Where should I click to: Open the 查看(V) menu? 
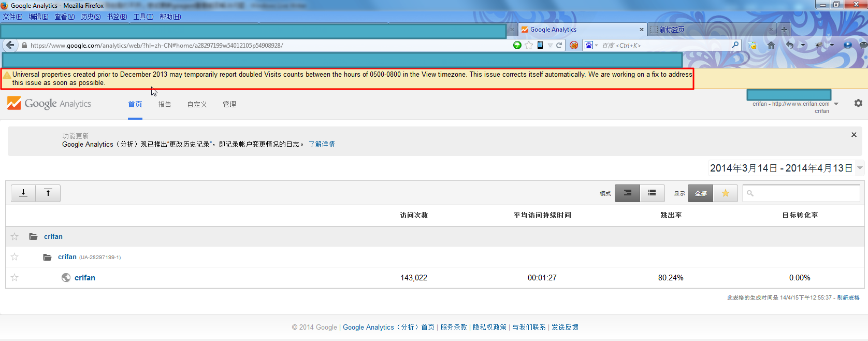click(x=65, y=17)
